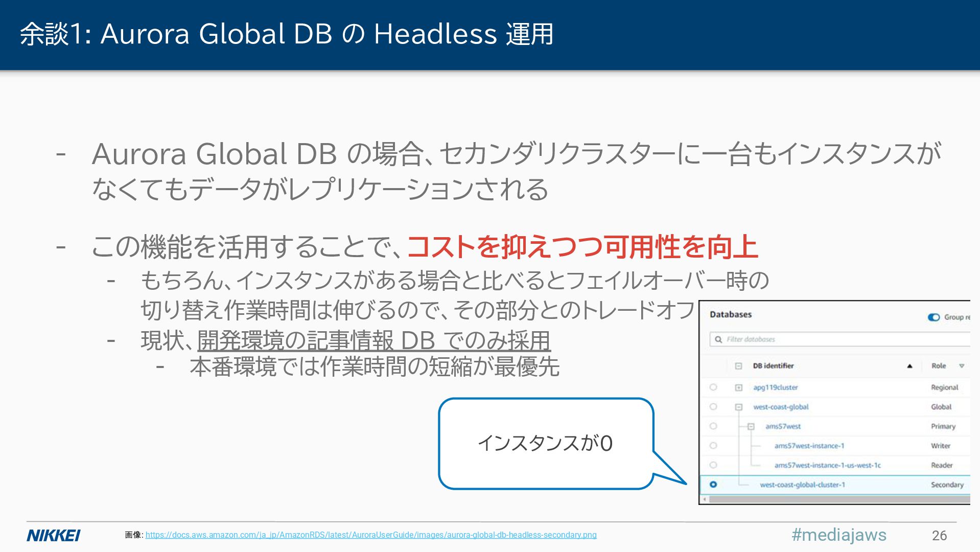Open ams57west-instance-1-us-west-1c reader link
Image resolution: width=980 pixels, height=552 pixels.
pyautogui.click(x=827, y=465)
